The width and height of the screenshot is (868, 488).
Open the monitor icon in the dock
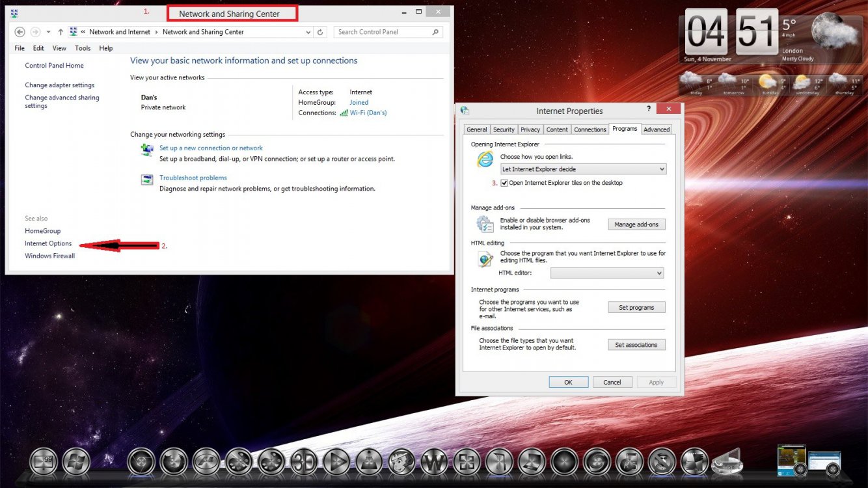tap(44, 461)
